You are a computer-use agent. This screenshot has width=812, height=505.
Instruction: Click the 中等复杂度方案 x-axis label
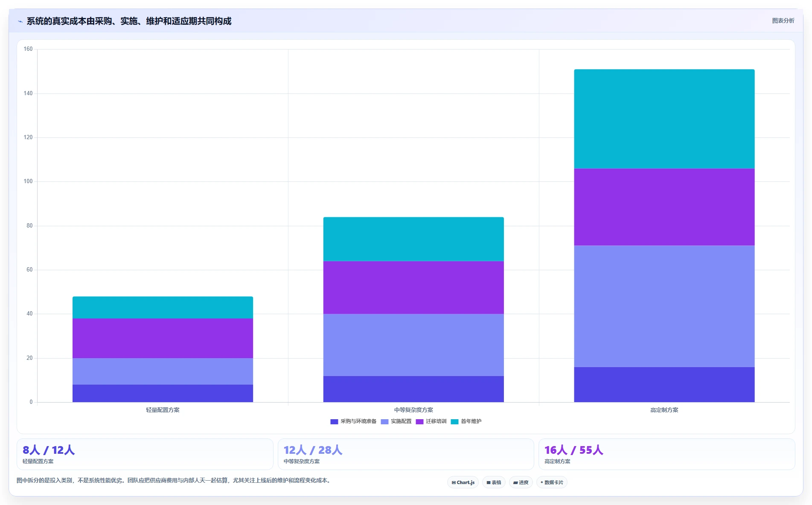413,410
